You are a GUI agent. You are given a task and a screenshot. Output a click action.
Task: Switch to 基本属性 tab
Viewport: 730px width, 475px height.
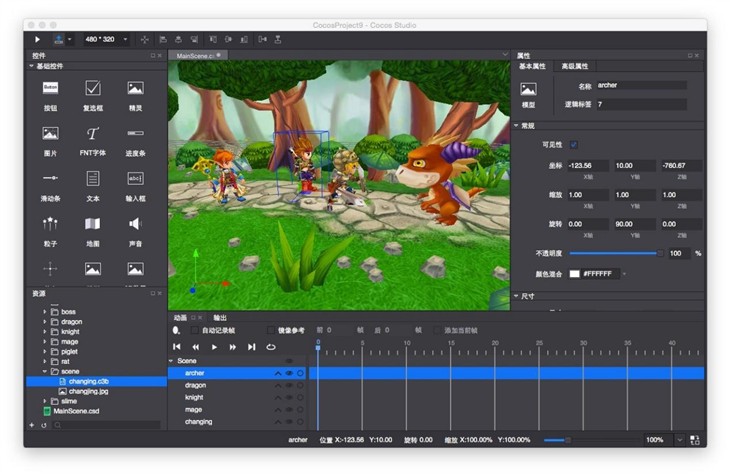[532, 66]
